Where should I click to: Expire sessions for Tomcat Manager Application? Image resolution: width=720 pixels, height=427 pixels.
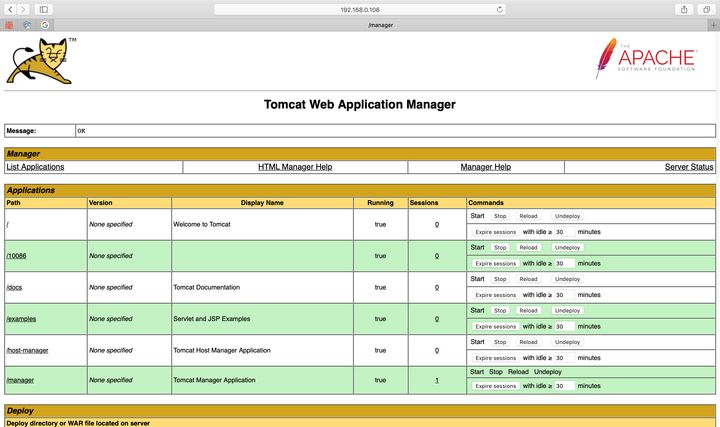click(x=495, y=386)
